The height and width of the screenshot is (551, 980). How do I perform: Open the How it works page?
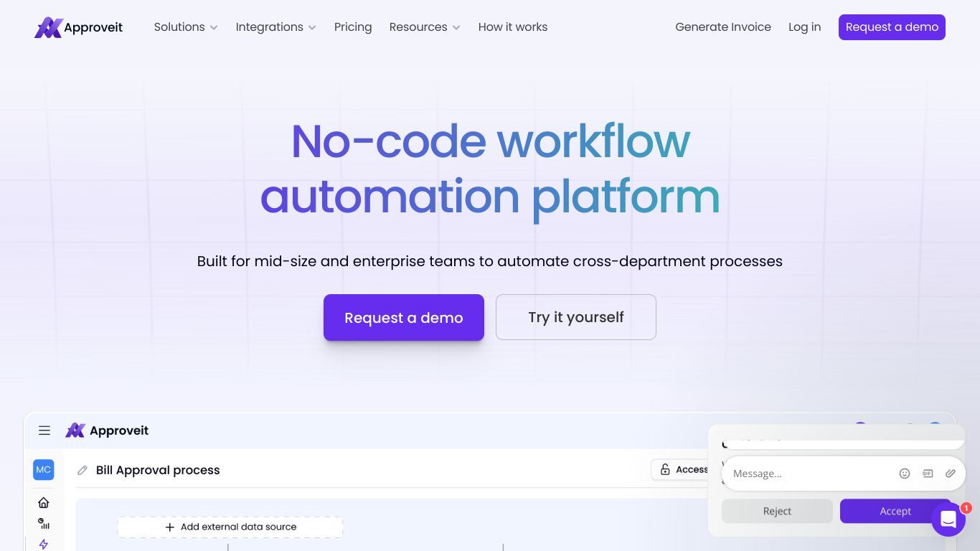(x=513, y=27)
